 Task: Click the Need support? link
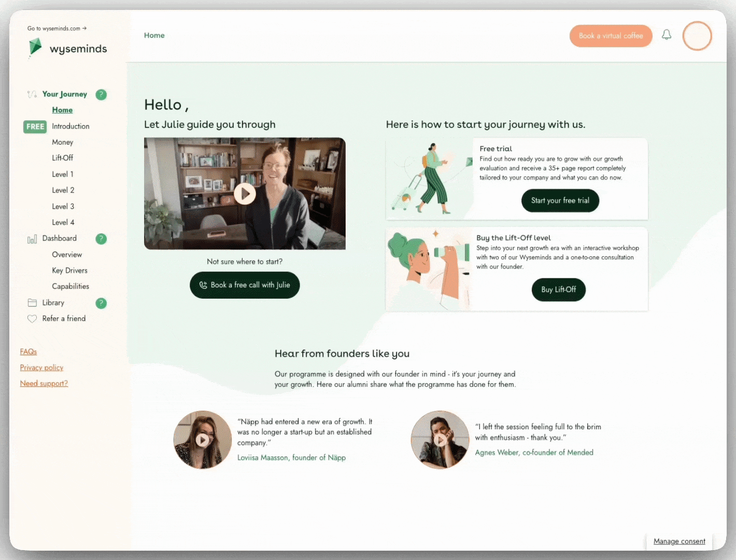pos(44,384)
